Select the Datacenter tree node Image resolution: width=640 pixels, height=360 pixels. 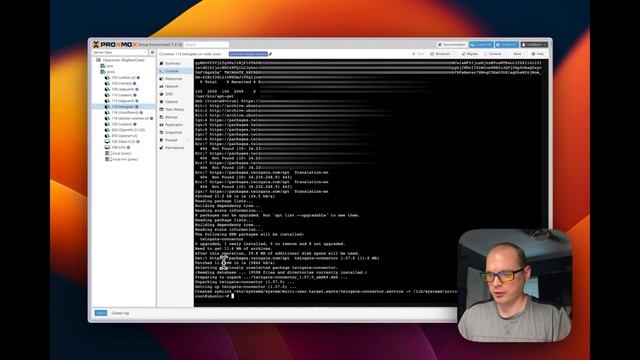(120, 60)
